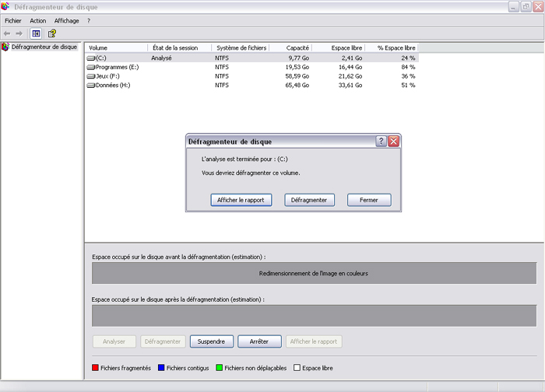The width and height of the screenshot is (545, 392).
Task: Select the (C:) drive volume
Action: [100, 58]
